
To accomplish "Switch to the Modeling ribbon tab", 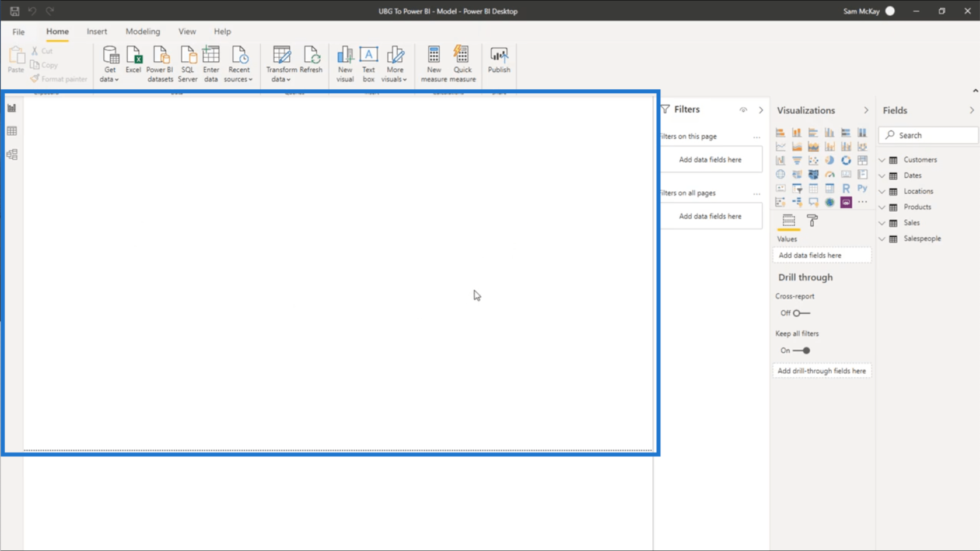I will point(143,31).
